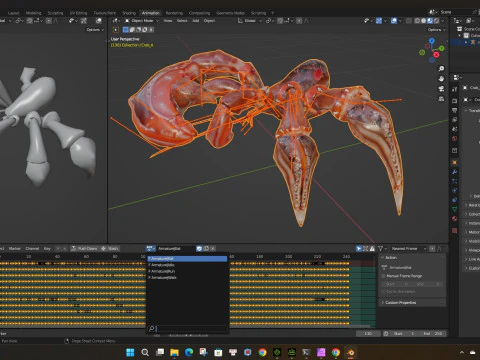Click the Push Down button
Image resolution: width=480 pixels, height=360 pixels.
tap(85, 249)
